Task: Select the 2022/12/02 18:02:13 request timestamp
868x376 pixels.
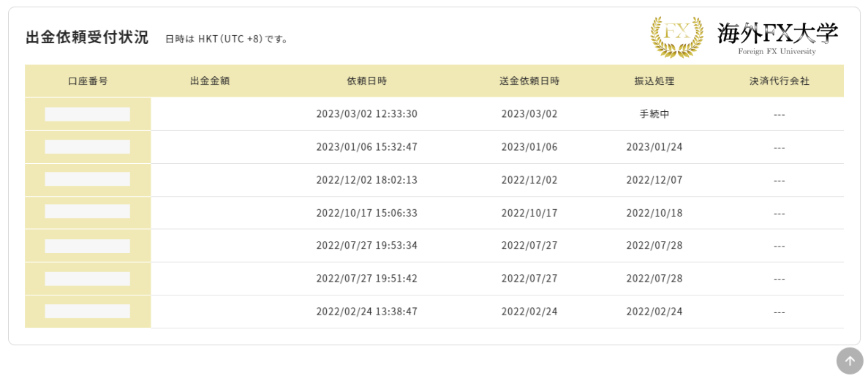Action: 366,180
